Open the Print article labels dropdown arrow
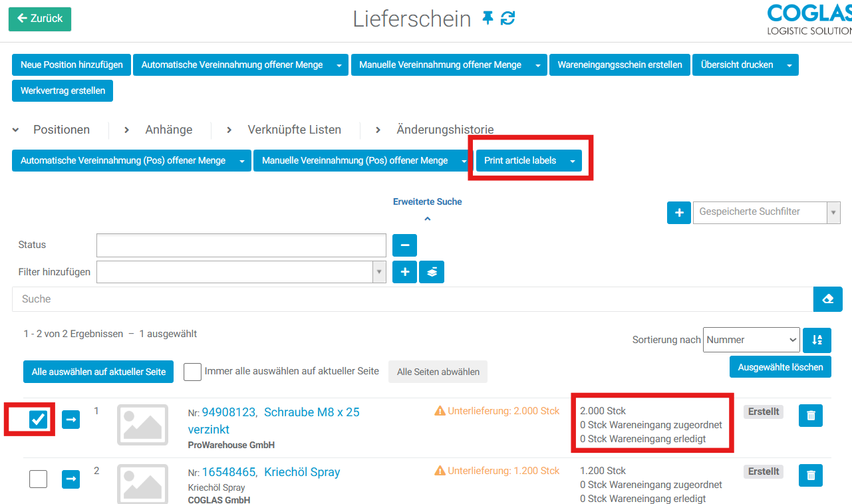852x504 pixels. pos(572,161)
